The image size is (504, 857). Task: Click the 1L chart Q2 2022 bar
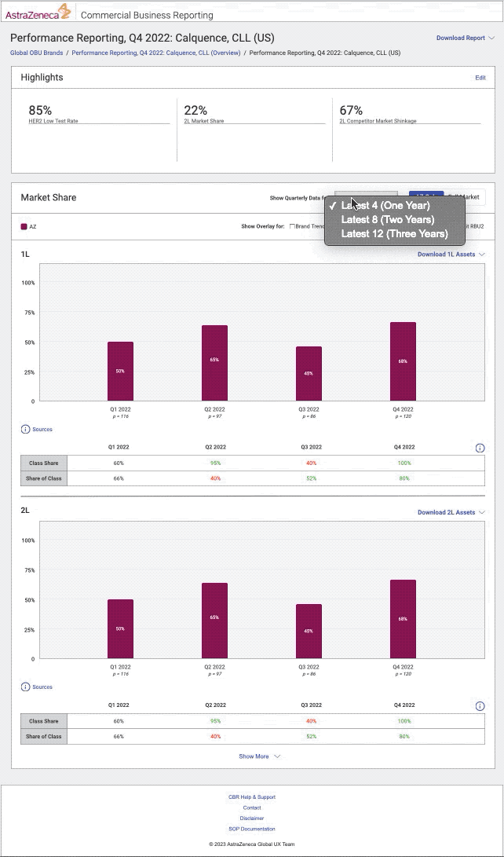point(214,363)
